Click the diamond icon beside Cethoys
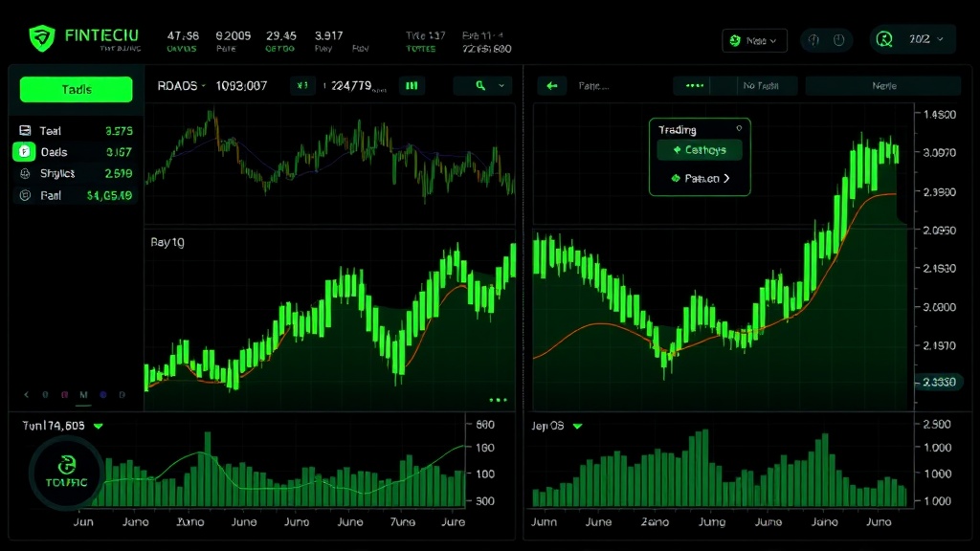This screenshot has height=551, width=980. pyautogui.click(x=677, y=150)
